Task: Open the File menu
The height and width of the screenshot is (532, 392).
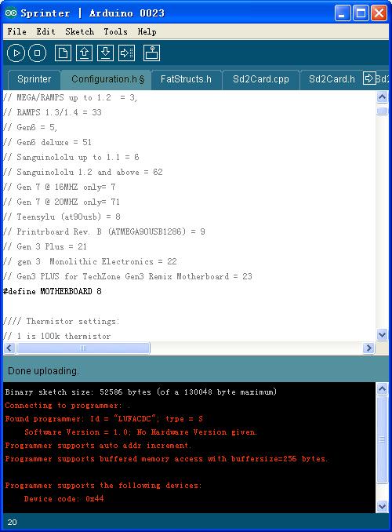Action: point(17,31)
